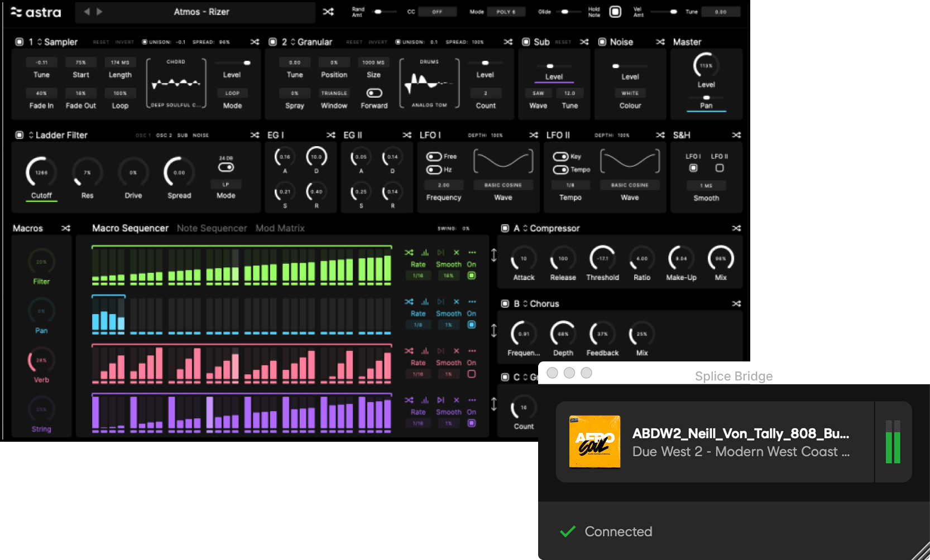Randomize the Ladder Filter section

point(255,135)
